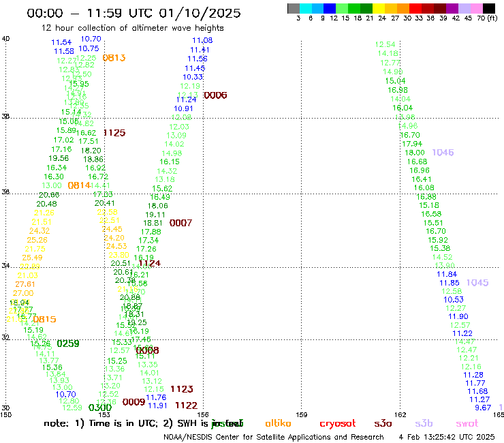Click the 'swot' satellite legend label
This screenshot has width=504, height=443.
tap(467, 424)
